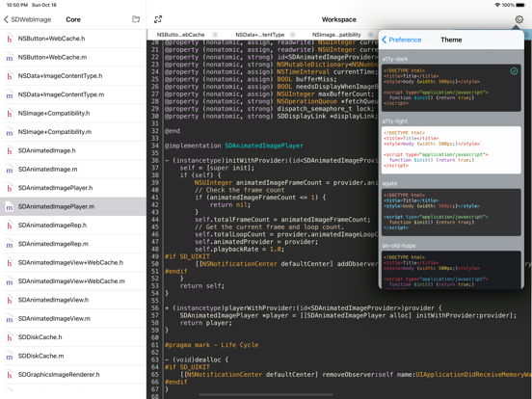Click the '#pragma mark – Life Cycle' line
Image resolution: width=532 pixels, height=399 pixels.
point(211,345)
